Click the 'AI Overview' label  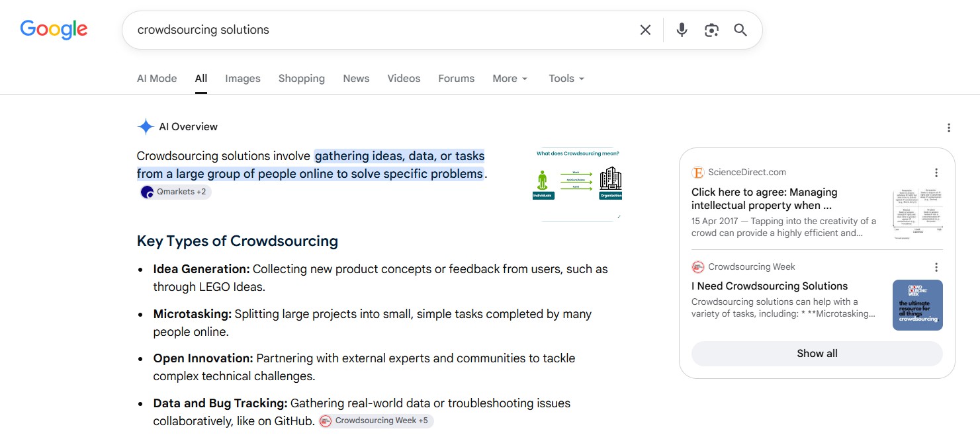(x=189, y=127)
